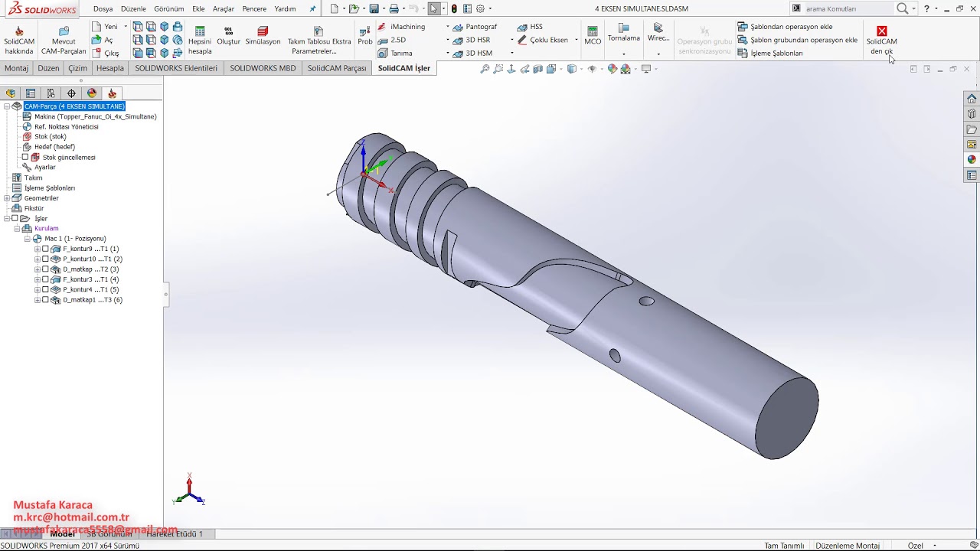The width and height of the screenshot is (980, 551).
Task: Click Edit Appearance color ball in view toolbar
Action: tap(612, 69)
